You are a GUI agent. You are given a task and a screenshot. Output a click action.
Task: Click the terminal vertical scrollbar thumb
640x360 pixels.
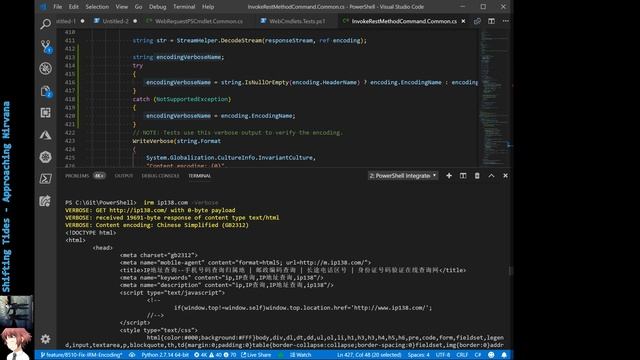(x=511, y=270)
